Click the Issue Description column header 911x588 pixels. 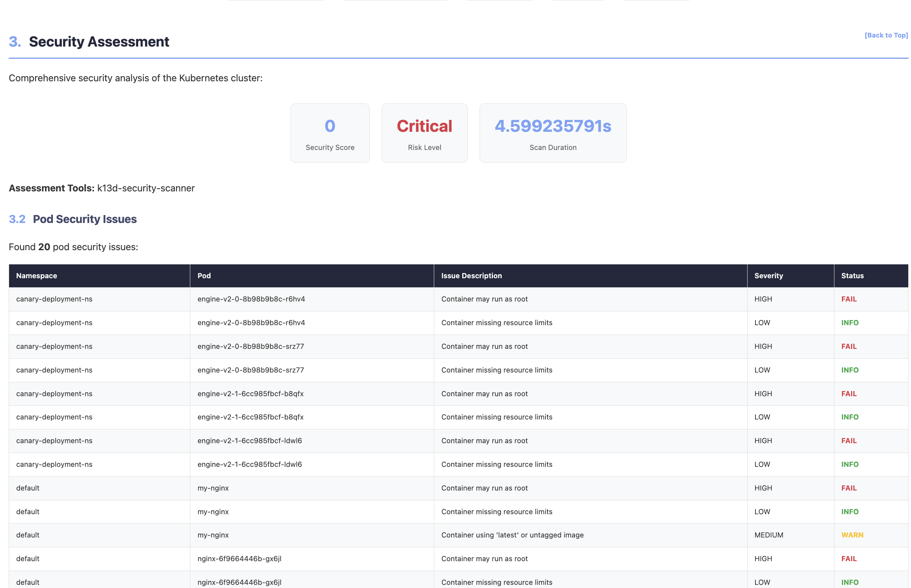pos(471,276)
